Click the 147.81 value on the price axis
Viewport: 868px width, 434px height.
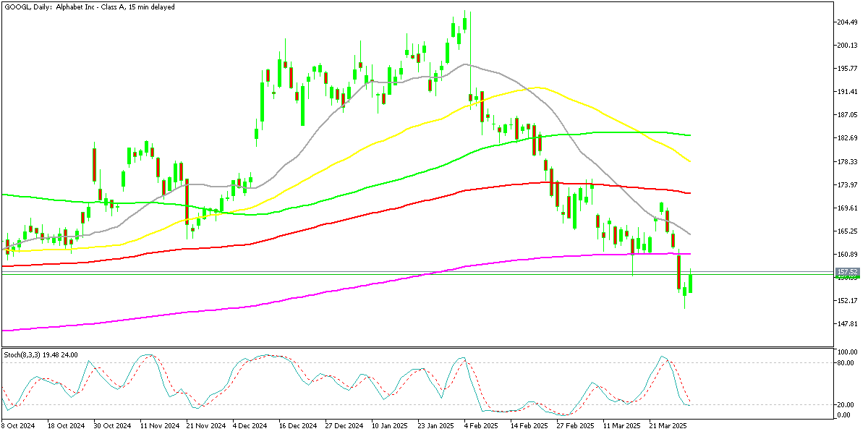pos(846,325)
